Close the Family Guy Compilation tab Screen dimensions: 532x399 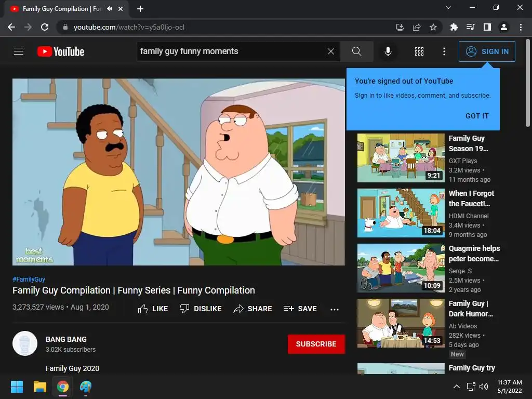(121, 9)
